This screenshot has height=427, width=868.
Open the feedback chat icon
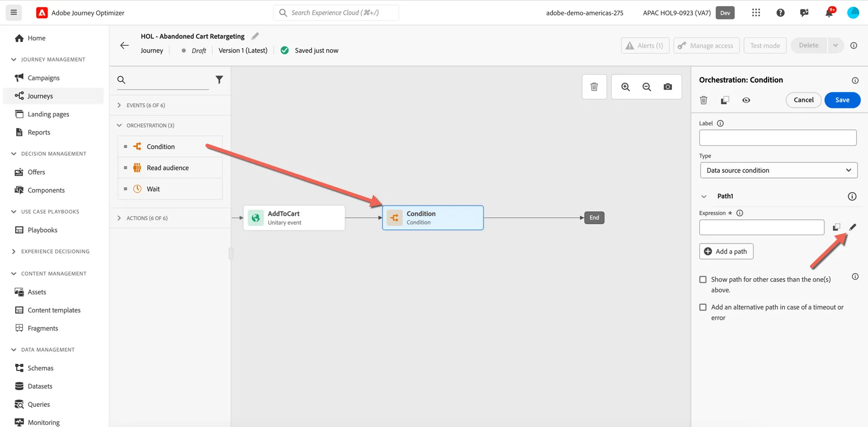(x=804, y=13)
